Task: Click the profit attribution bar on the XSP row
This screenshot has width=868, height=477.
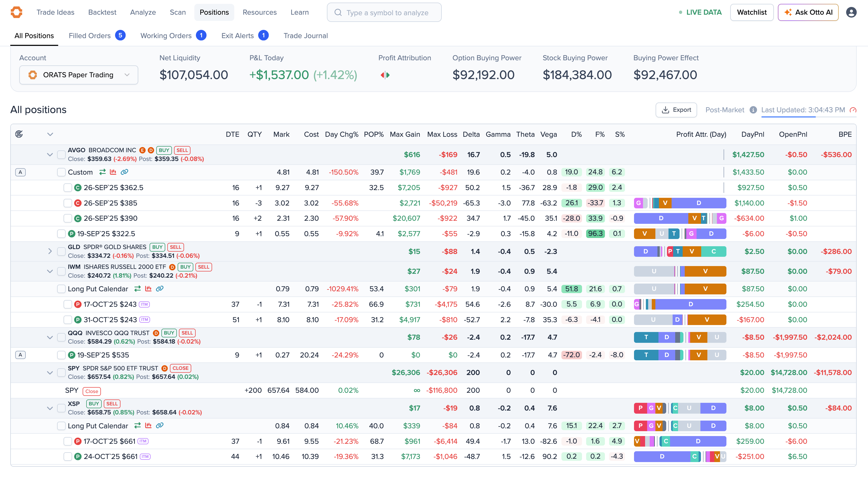Action: [x=680, y=408]
